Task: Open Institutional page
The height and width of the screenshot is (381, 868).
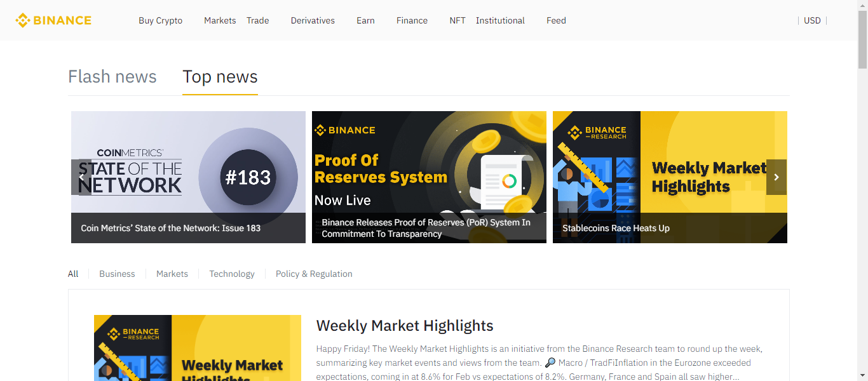Action: [x=500, y=20]
